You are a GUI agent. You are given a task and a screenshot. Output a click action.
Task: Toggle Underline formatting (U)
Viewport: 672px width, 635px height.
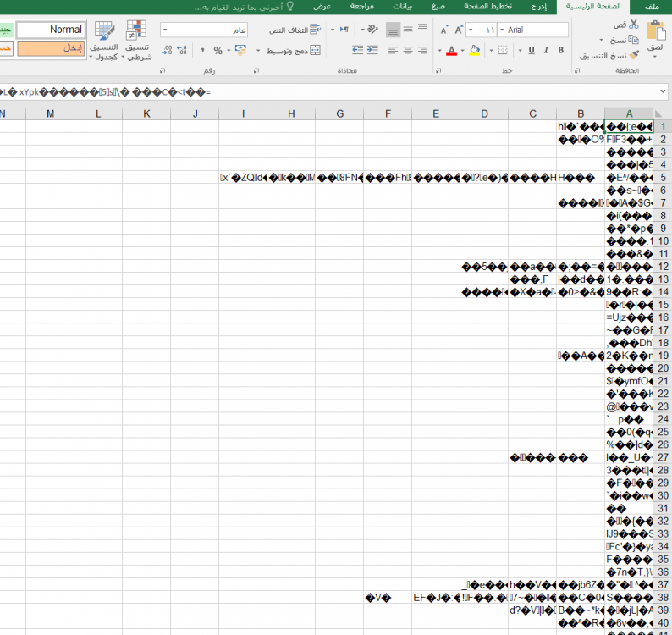[532, 50]
